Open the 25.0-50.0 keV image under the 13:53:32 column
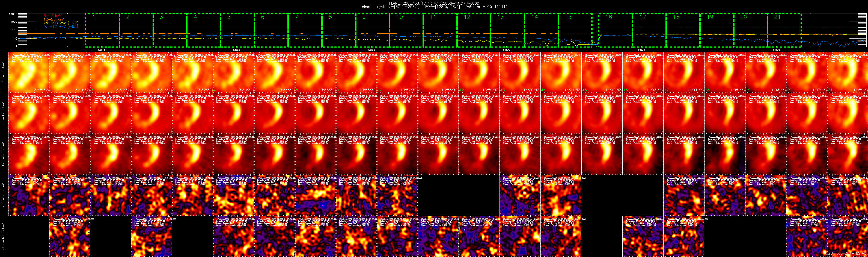 tap(233, 195)
